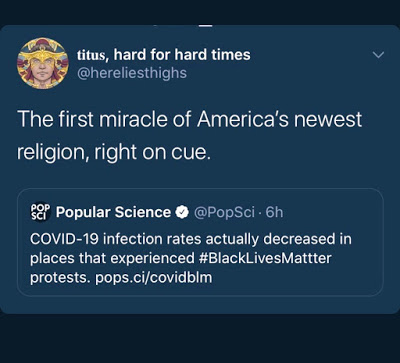The image size is (400, 363).
Task: Click the word 'protests.' in quoted tweet
Action: coord(60,278)
